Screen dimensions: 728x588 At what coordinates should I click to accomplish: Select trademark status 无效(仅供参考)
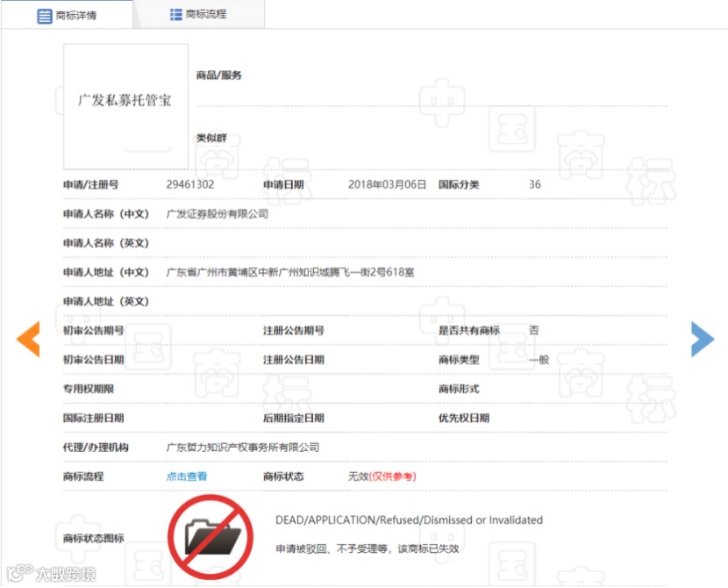click(382, 476)
